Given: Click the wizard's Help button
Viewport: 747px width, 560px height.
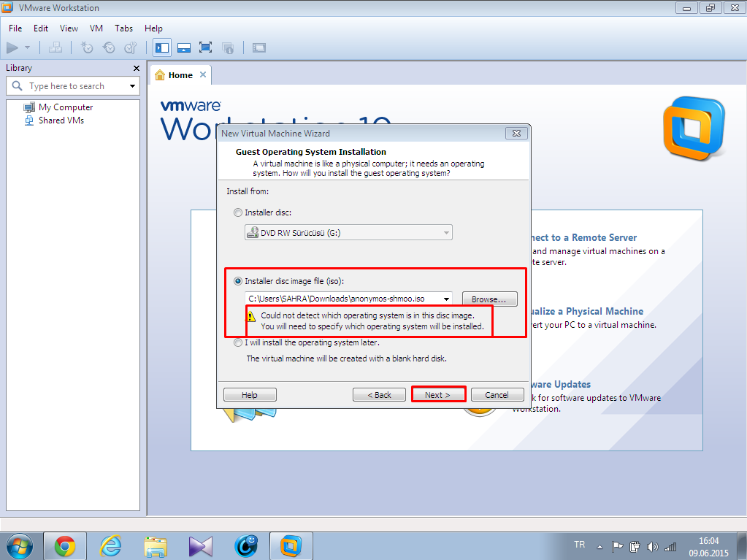Looking at the screenshot, I should click(x=250, y=395).
